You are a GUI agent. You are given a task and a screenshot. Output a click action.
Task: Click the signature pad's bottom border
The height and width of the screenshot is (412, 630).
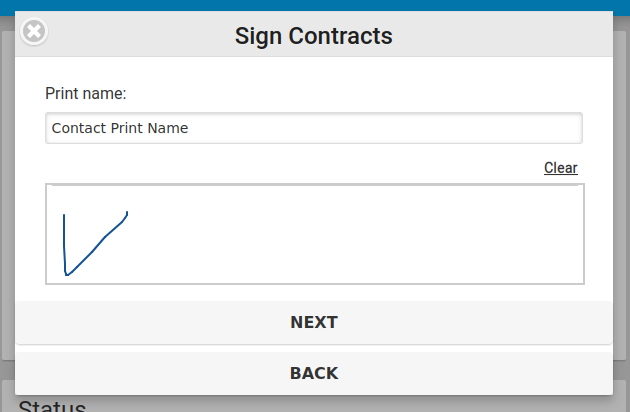[314, 284]
